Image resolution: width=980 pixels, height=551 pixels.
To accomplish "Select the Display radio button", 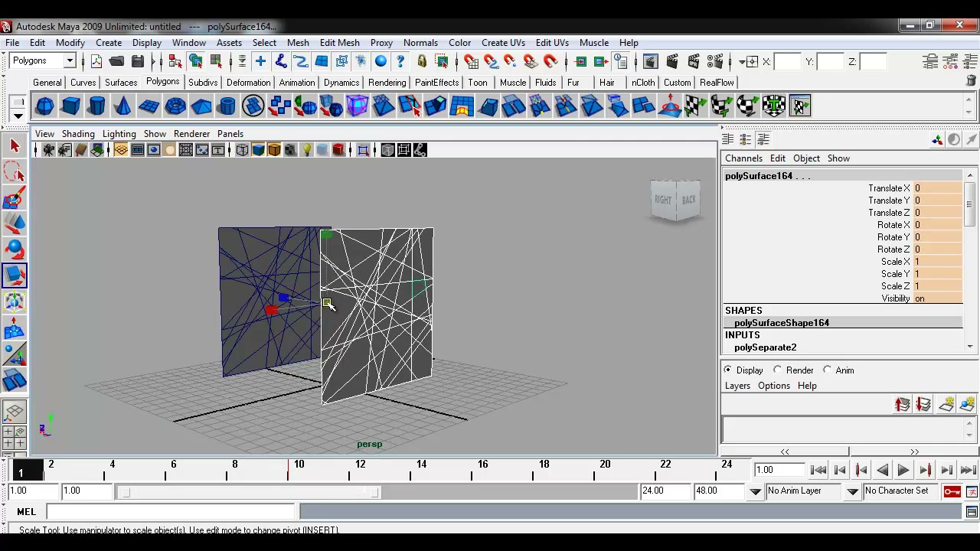I will 728,370.
